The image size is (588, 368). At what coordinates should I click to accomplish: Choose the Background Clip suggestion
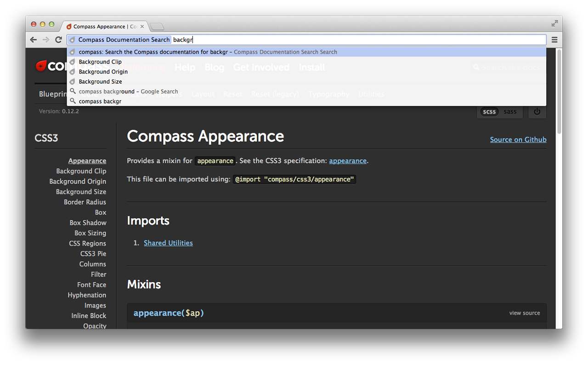tap(306, 62)
